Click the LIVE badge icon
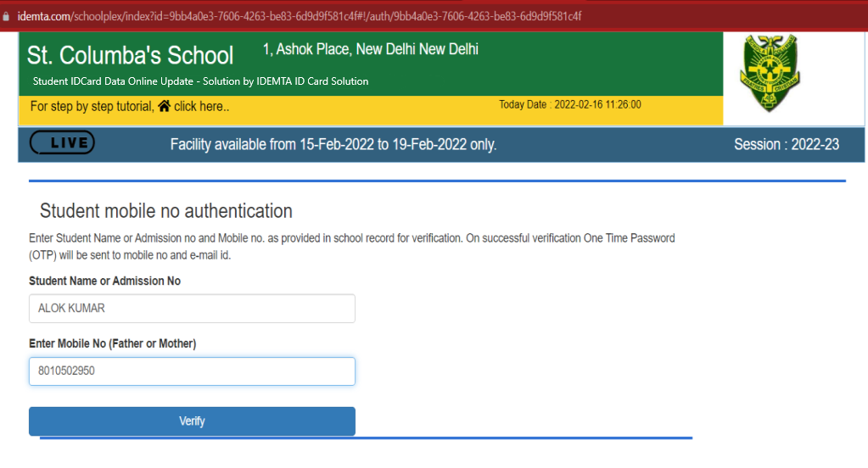 pyautogui.click(x=62, y=143)
